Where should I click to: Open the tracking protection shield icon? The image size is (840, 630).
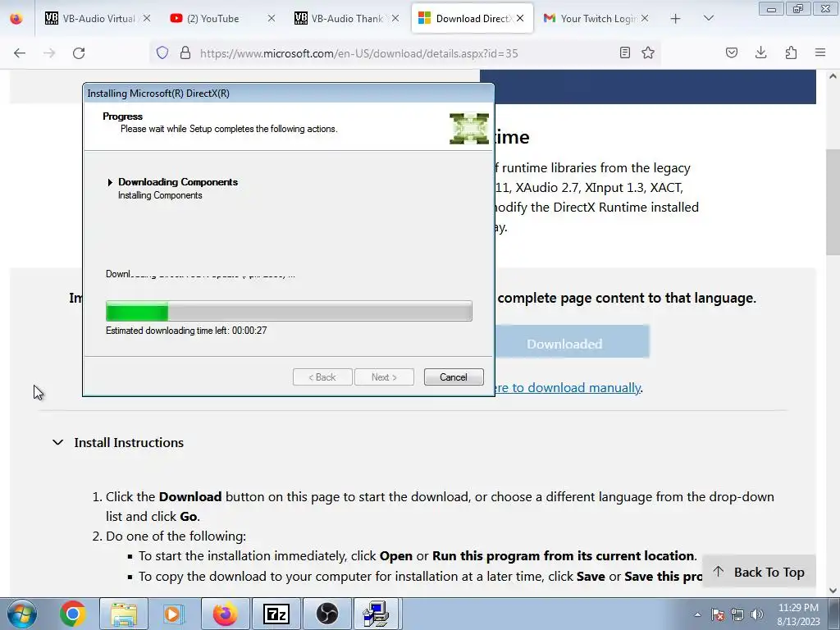[x=162, y=52]
